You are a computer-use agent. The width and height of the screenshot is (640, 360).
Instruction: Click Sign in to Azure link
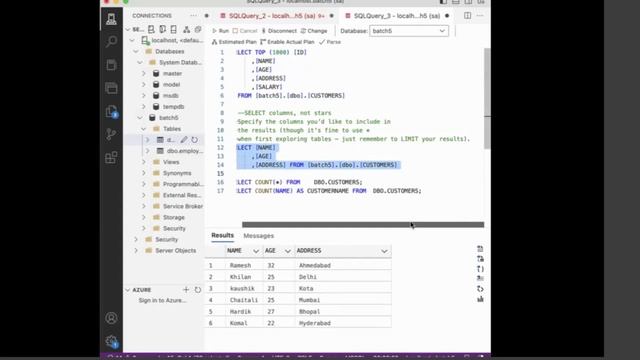click(x=162, y=300)
